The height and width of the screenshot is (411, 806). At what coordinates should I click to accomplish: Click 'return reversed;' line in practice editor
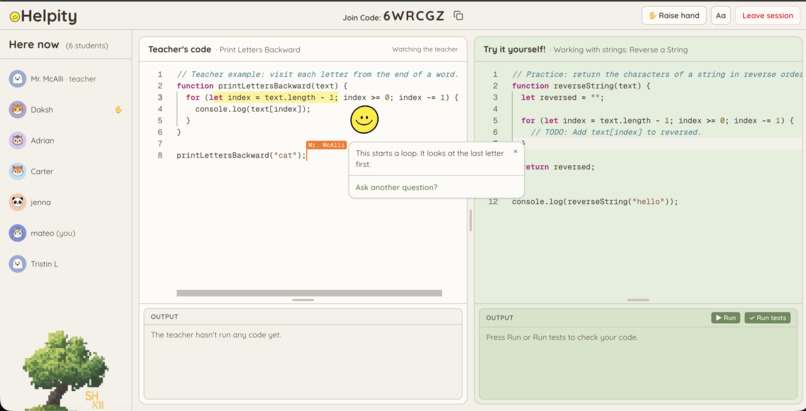tap(558, 167)
